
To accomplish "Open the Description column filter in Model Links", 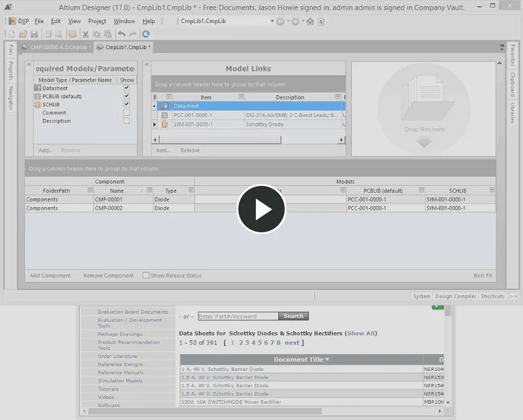I will [337, 96].
